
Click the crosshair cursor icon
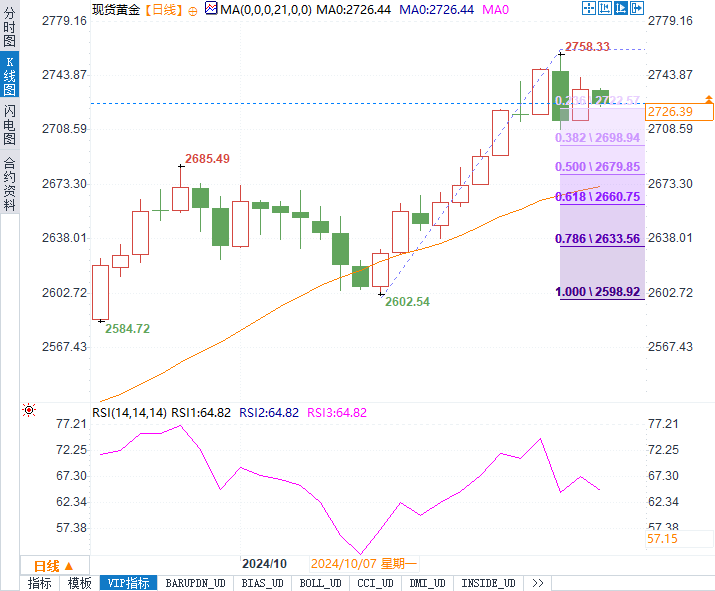coord(589,8)
